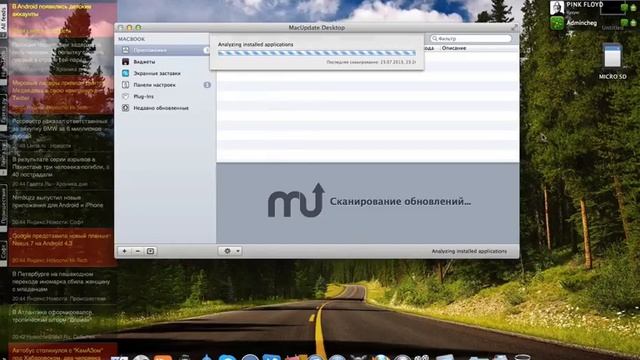Open the Виджеты widgets icon in sidebar

pos(125,62)
